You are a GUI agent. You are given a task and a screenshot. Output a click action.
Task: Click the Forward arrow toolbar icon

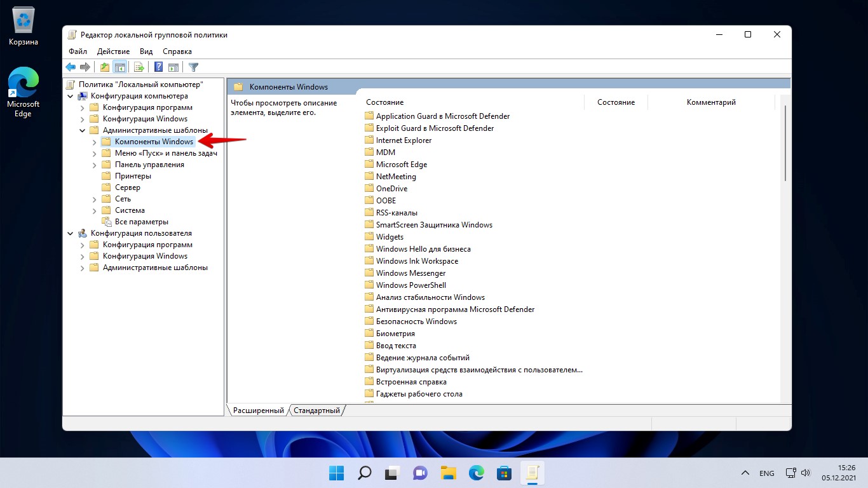[85, 67]
